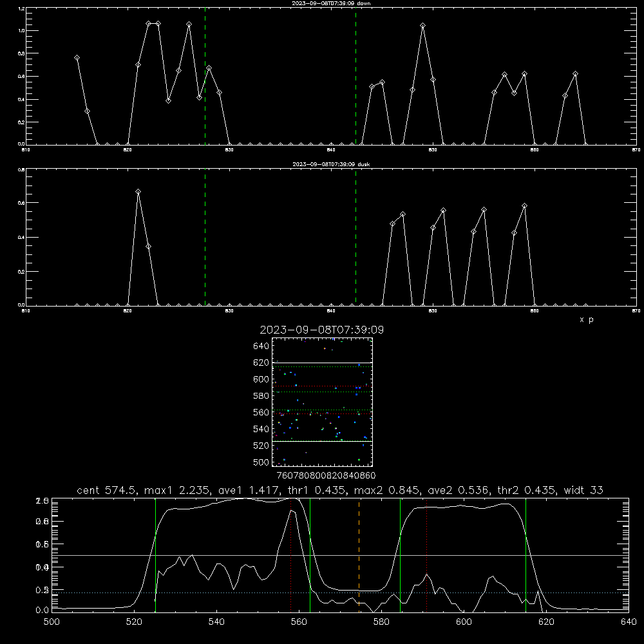Click right green dashed line in dawn plot

[355, 76]
